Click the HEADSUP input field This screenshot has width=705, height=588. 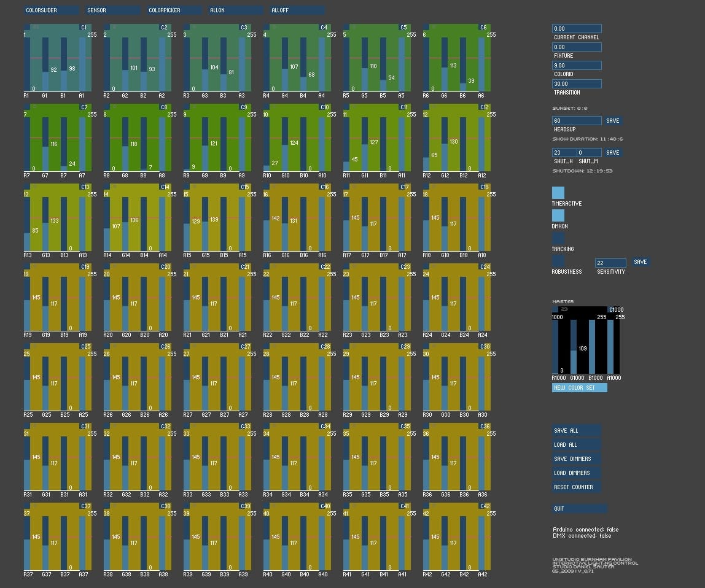click(577, 120)
